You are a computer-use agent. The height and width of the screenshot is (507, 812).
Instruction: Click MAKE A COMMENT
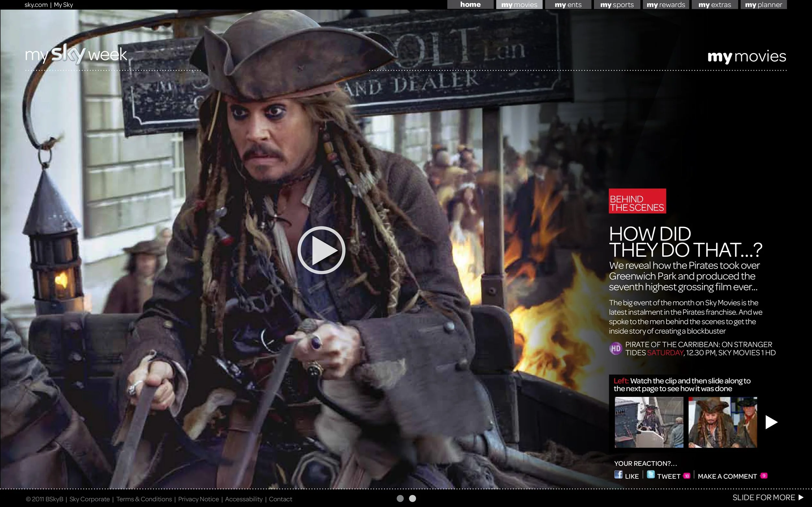(728, 476)
